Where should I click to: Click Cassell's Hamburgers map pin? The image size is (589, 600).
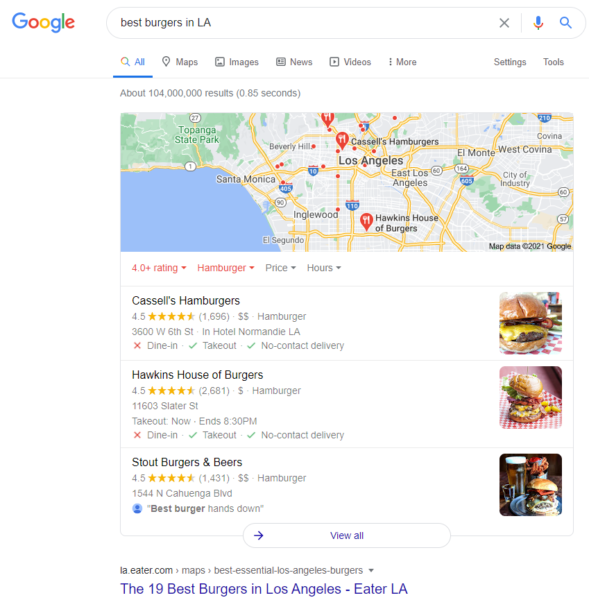pos(342,140)
